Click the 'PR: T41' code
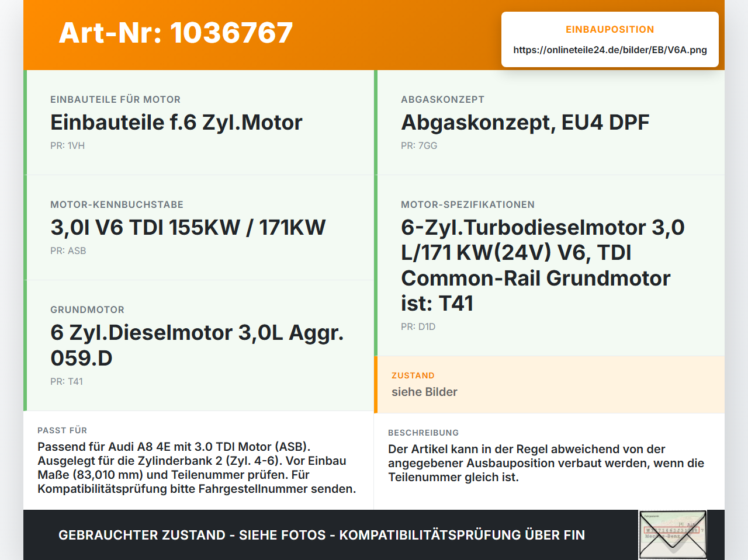Screen dimensions: 748x560 click(67, 381)
